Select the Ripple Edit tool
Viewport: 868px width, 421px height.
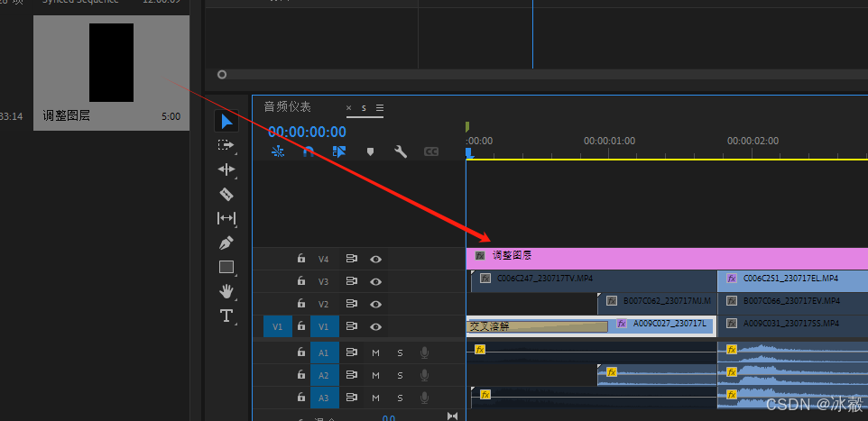(226, 169)
